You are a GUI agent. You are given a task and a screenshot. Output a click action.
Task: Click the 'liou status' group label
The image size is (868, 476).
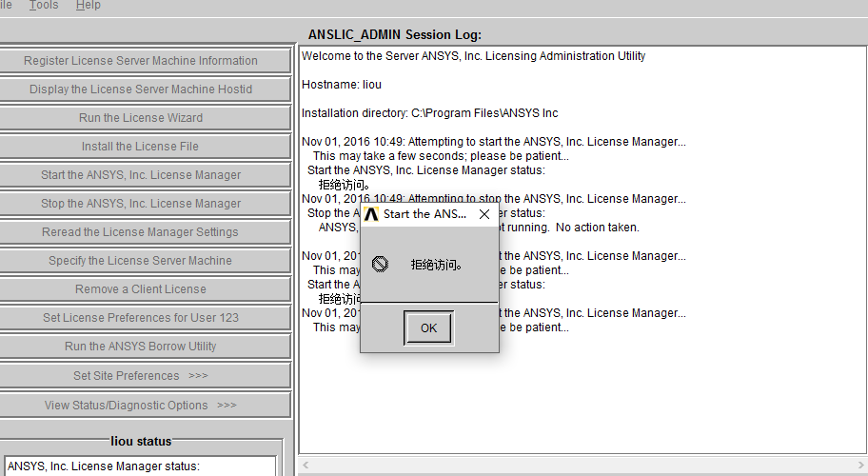pos(141,441)
